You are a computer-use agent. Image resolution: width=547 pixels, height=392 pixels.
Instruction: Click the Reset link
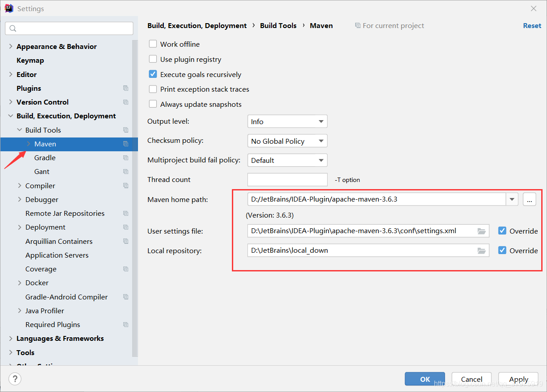(532, 26)
